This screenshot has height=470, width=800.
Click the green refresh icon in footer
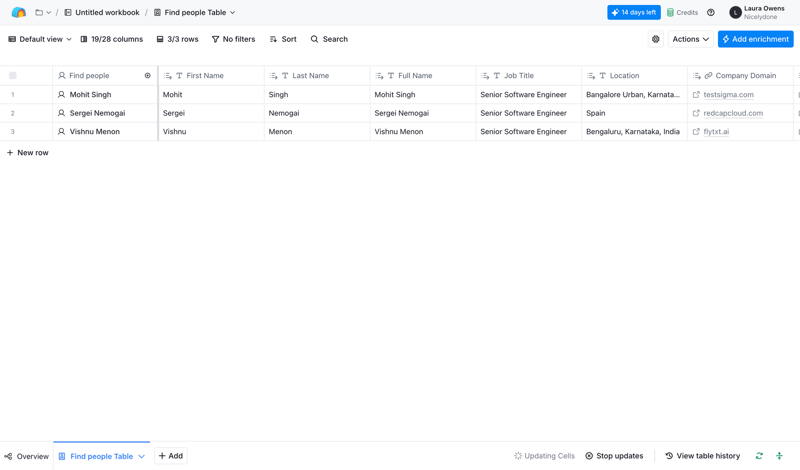click(759, 456)
